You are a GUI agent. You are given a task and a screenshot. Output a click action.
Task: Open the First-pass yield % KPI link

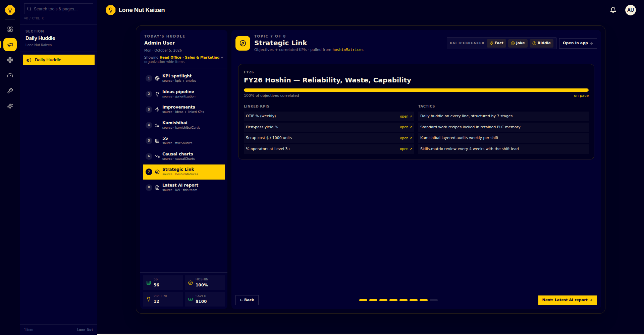tap(406, 127)
